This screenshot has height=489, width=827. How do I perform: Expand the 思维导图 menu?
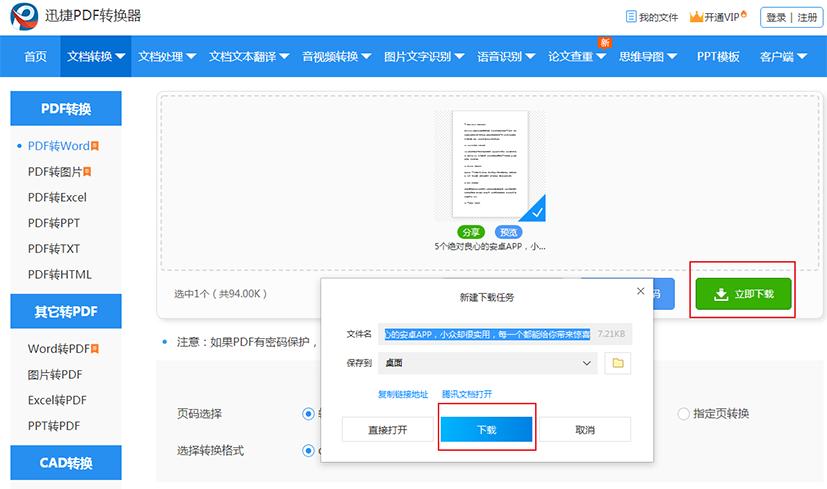648,56
